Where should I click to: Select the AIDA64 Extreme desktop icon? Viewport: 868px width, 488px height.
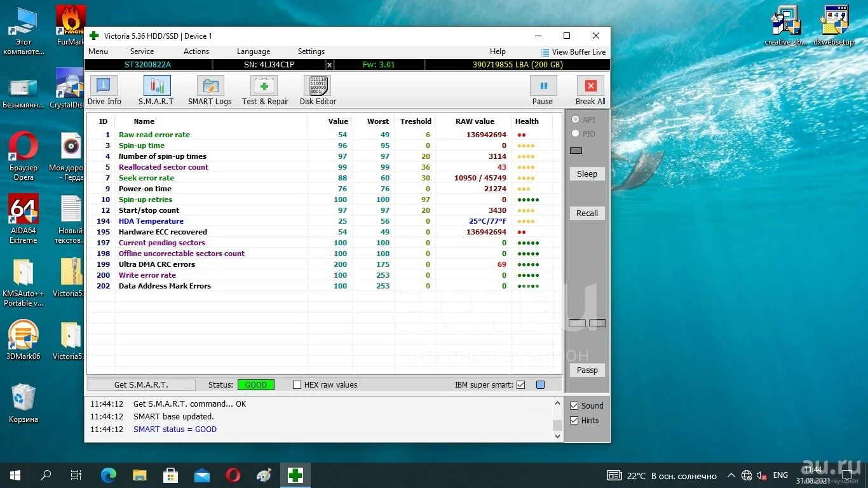pos(24,219)
